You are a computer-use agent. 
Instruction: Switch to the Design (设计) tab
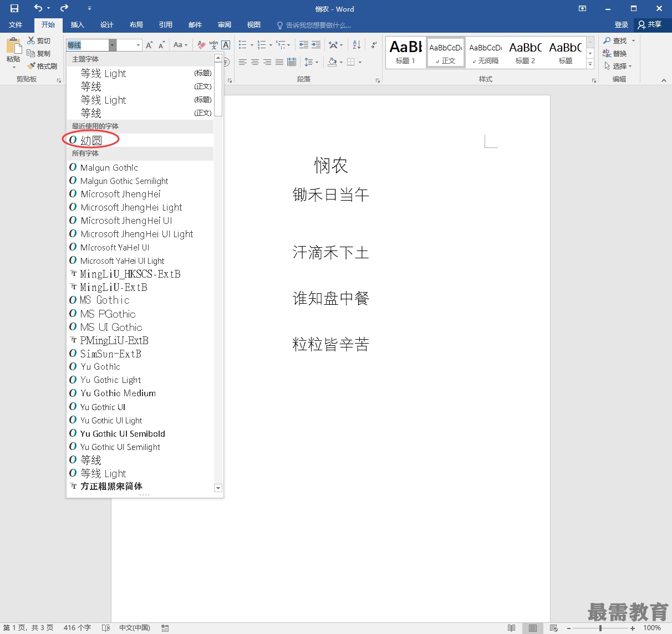point(107,25)
